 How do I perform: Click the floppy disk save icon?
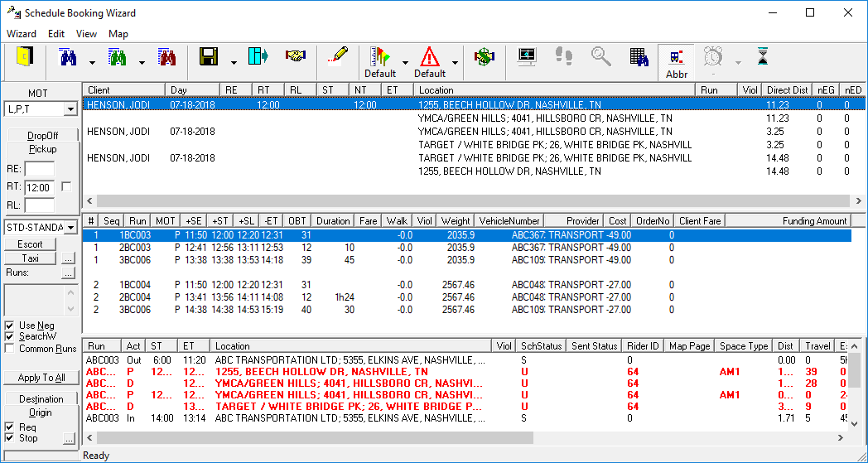pyautogui.click(x=209, y=57)
